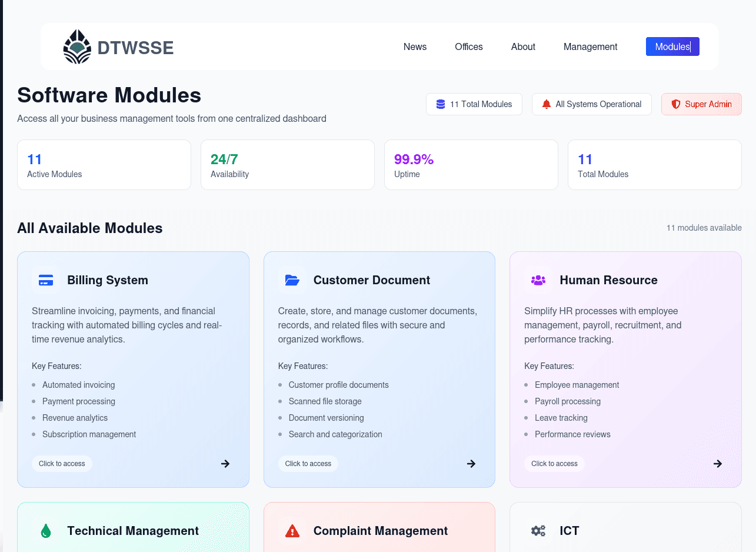Viewport: 756px width, 552px height.
Task: Click the DTWSSE tree logo
Action: [76, 46]
